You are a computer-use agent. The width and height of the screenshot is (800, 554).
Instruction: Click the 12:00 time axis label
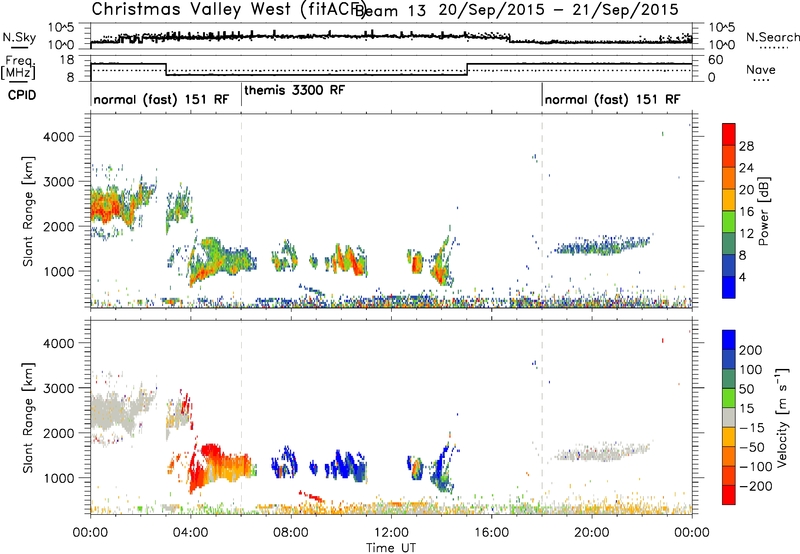391,533
